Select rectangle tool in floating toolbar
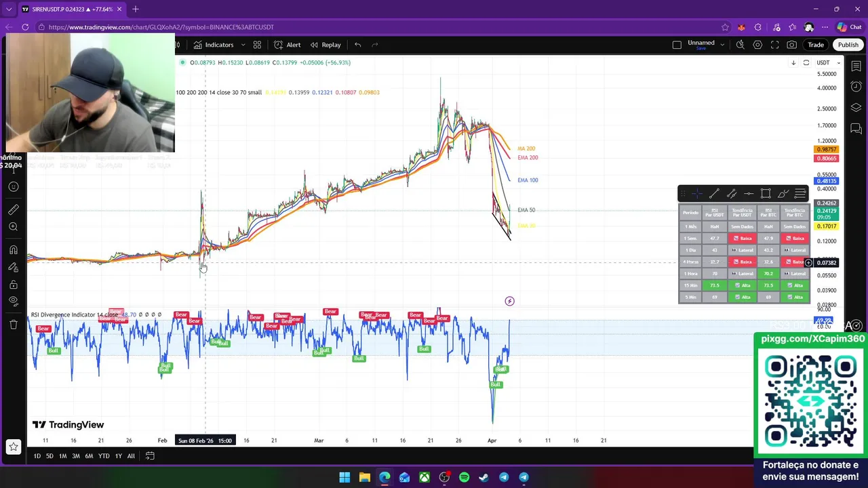This screenshot has width=868, height=488. [x=766, y=194]
